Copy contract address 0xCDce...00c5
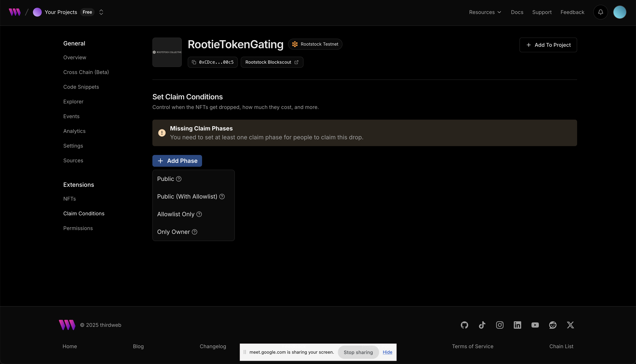Image resolution: width=636 pixels, height=364 pixels. click(213, 62)
